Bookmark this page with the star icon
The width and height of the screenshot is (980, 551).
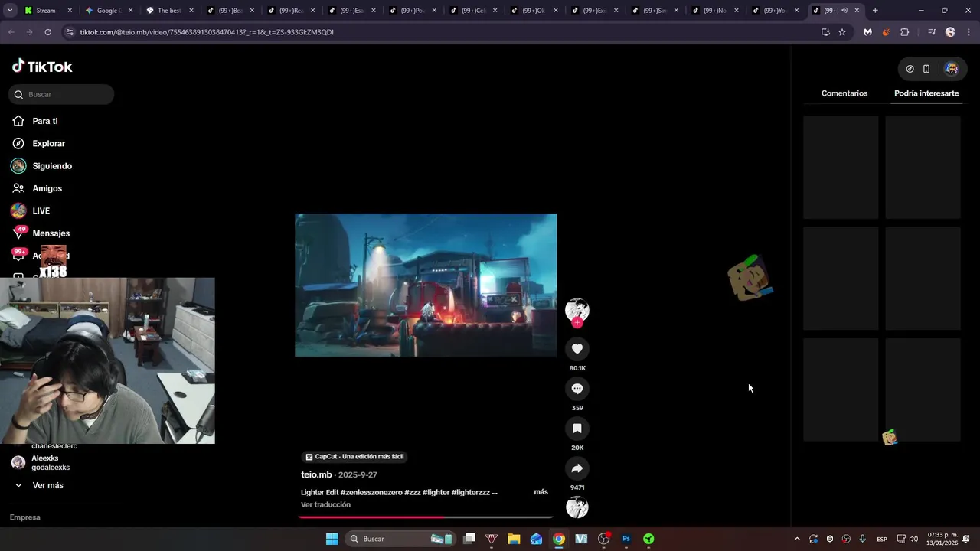(842, 32)
